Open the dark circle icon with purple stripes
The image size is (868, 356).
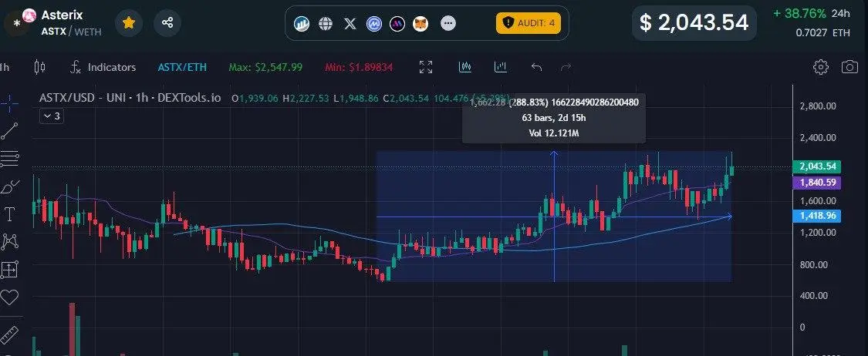click(x=397, y=24)
